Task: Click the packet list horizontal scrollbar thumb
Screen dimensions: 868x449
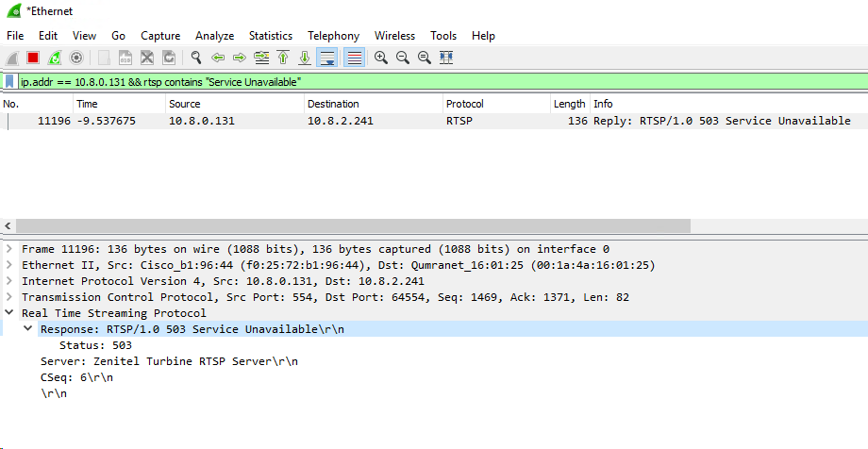Action: (353, 225)
